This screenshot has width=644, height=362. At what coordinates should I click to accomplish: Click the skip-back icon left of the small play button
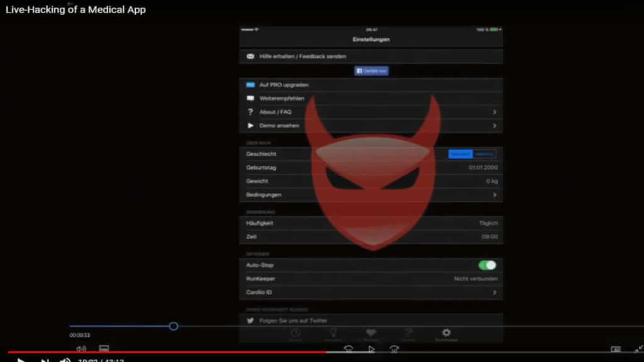tap(348, 349)
